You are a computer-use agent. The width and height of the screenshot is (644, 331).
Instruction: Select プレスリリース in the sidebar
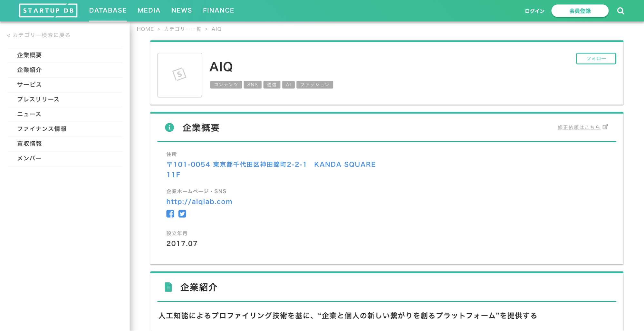(65, 99)
